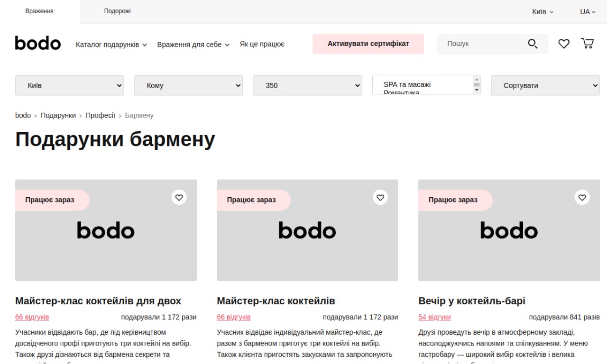607x364 pixels.
Task: Switch to the Подорожі tab
Action: tap(117, 11)
